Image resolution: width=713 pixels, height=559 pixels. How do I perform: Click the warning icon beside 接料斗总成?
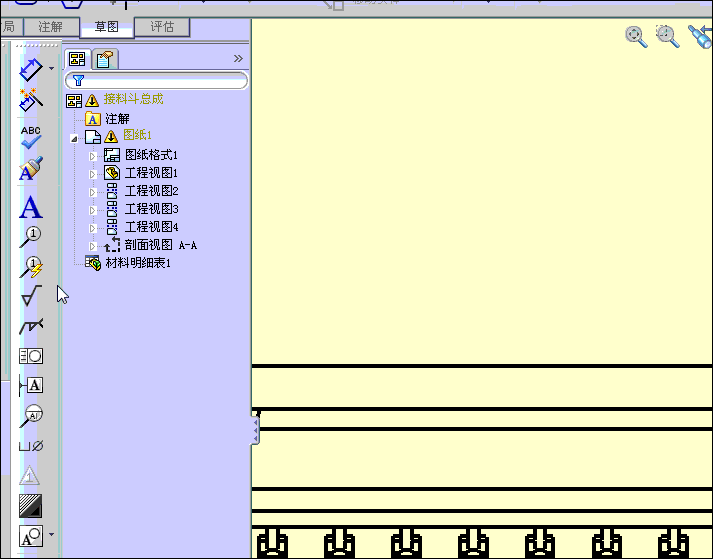(92, 100)
